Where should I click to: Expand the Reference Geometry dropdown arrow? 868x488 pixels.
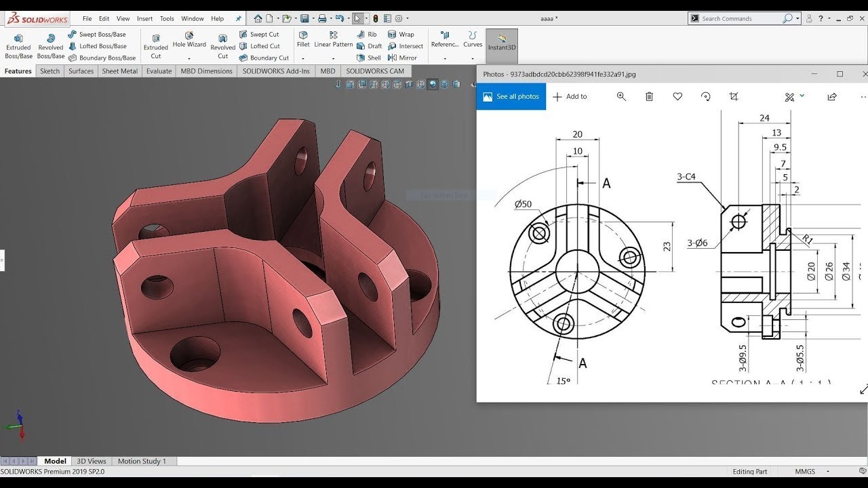[x=445, y=58]
